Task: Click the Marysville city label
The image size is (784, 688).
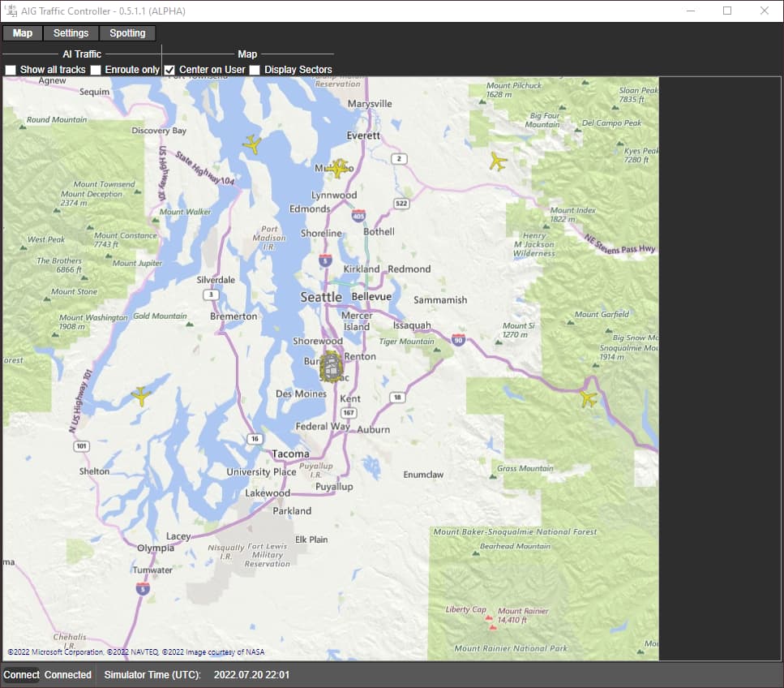Action: click(370, 104)
